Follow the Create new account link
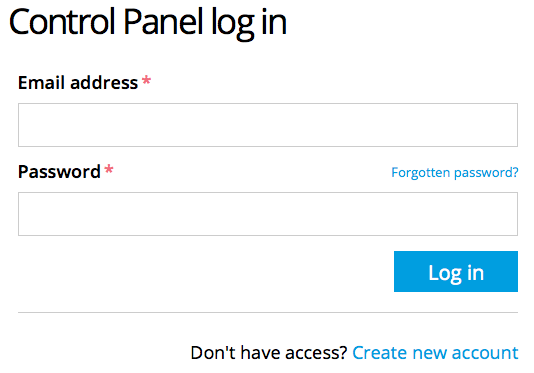 pyautogui.click(x=435, y=353)
